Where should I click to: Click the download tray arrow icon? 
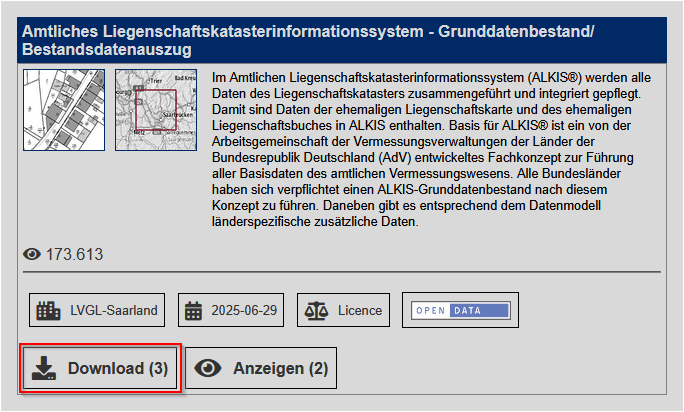[x=43, y=368]
